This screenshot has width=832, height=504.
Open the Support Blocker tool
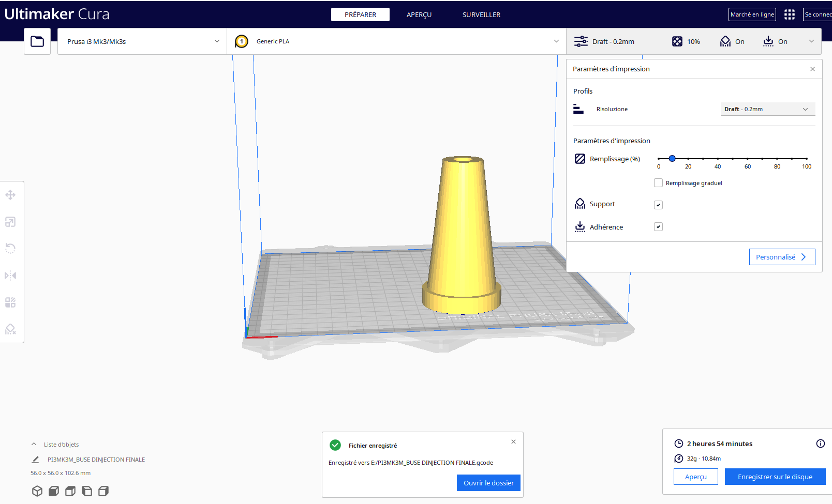10,329
